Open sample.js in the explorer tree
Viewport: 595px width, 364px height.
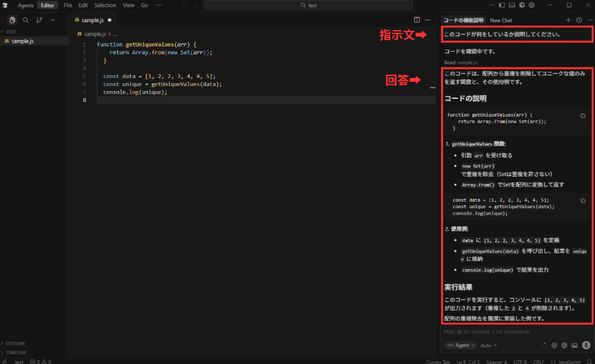(22, 41)
